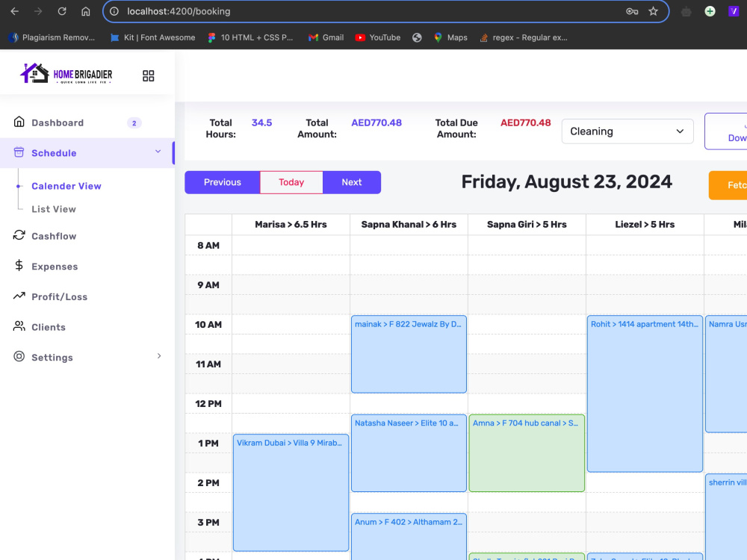
Task: Click the browser forward arrow
Action: pyautogui.click(x=38, y=11)
